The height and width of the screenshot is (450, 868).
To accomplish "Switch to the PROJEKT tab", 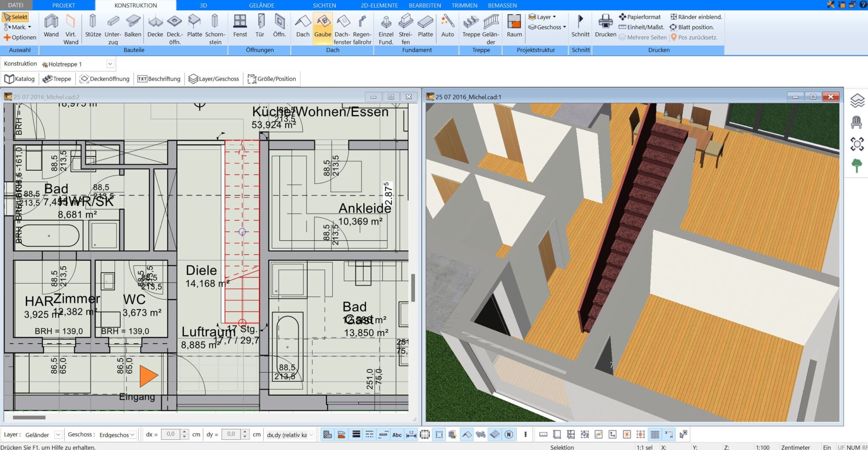I will click(64, 5).
